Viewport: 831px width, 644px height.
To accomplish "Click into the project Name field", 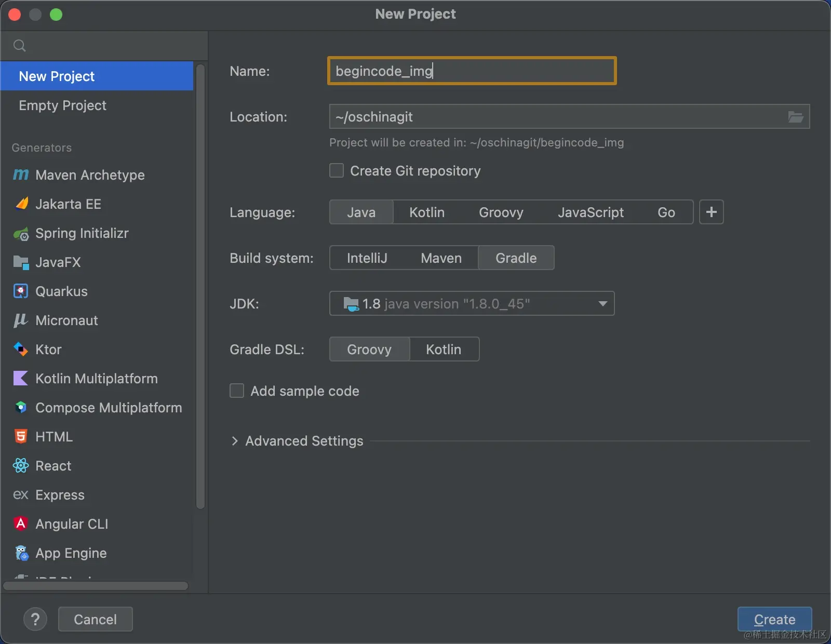I will [x=472, y=71].
